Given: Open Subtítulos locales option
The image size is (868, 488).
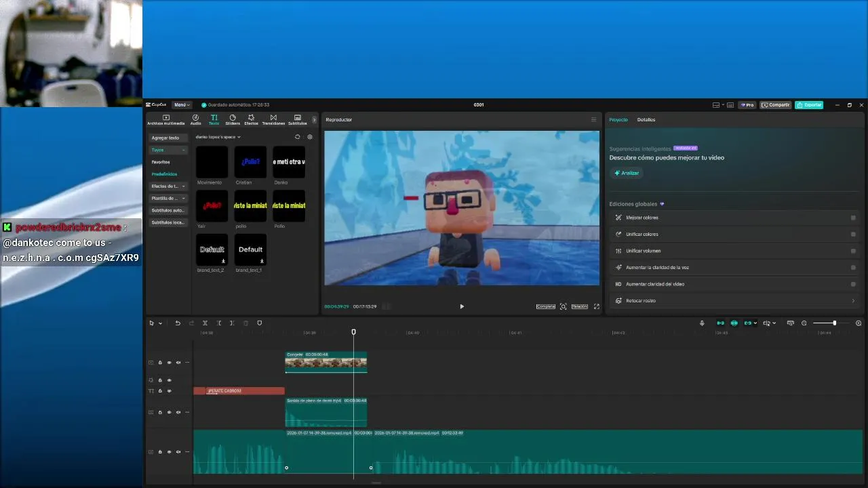Looking at the screenshot, I should (x=168, y=223).
